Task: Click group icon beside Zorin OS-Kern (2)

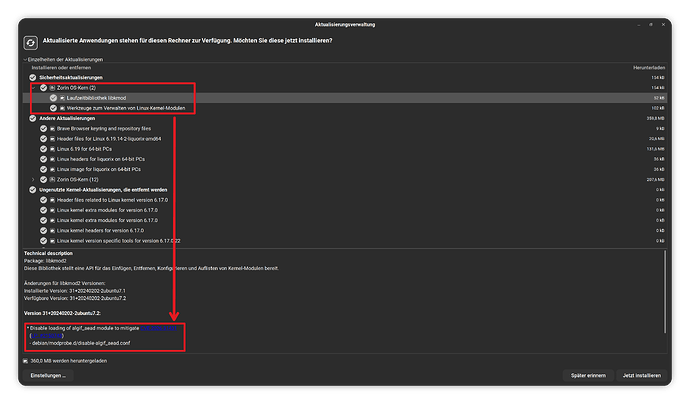Action: click(x=52, y=88)
